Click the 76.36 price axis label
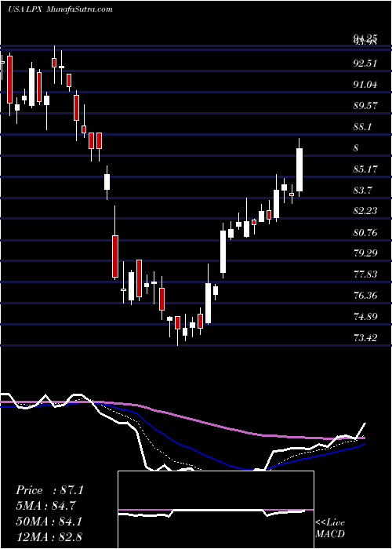Image resolution: width=392 pixels, height=549 pixels. tap(365, 296)
